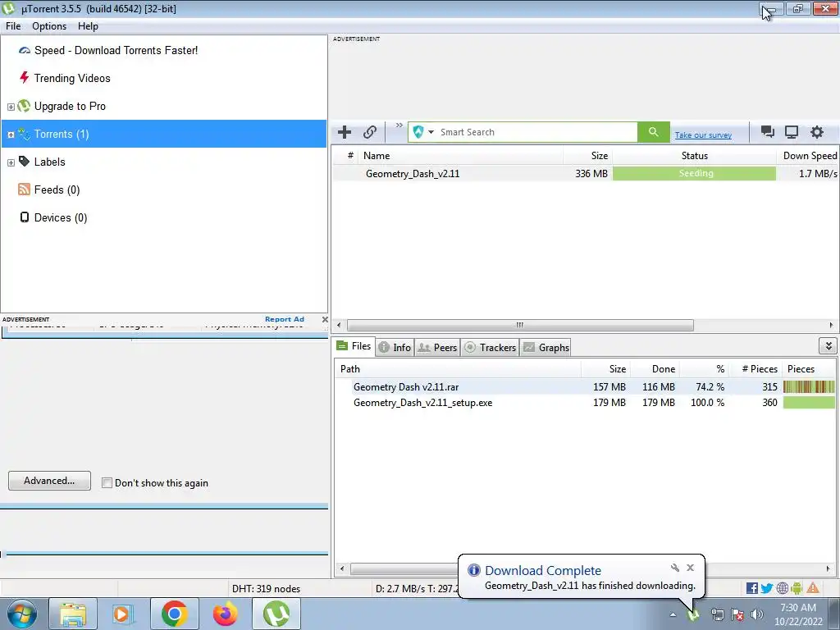Click the shield search provider icon

point(418,132)
